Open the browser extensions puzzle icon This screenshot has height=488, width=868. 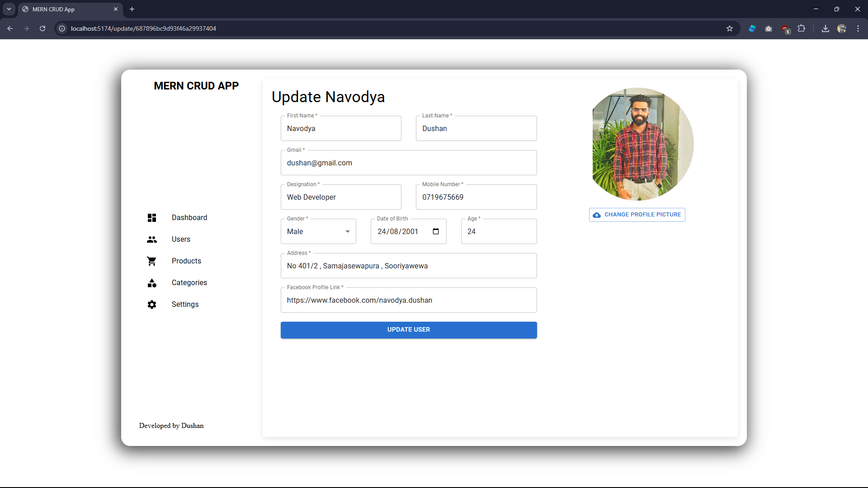[x=801, y=28]
